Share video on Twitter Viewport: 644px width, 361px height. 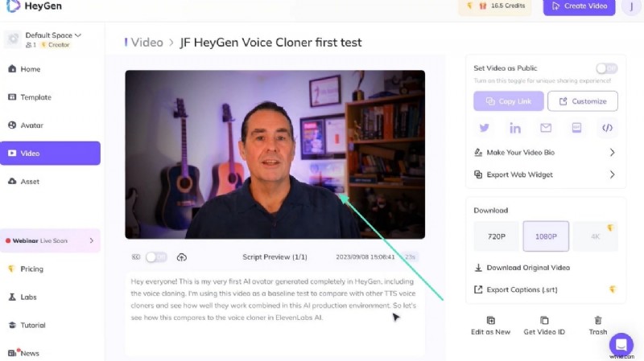coord(485,128)
